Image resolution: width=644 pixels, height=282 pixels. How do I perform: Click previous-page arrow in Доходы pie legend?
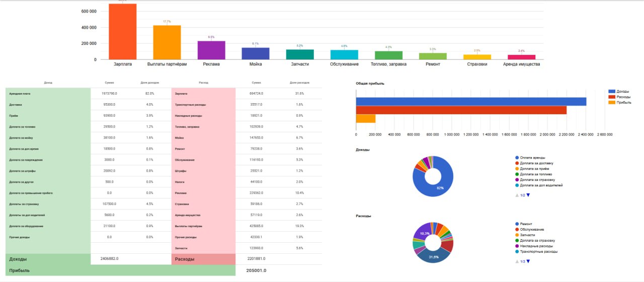click(517, 195)
